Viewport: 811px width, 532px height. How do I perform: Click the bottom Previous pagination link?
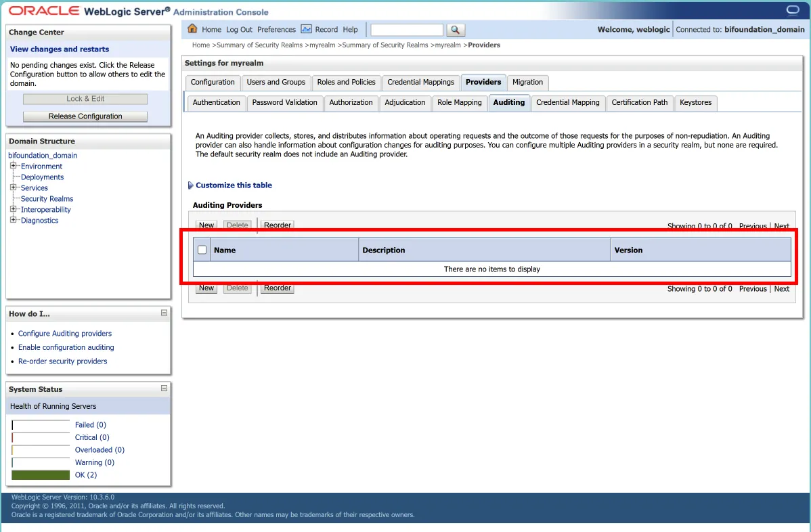(x=753, y=289)
